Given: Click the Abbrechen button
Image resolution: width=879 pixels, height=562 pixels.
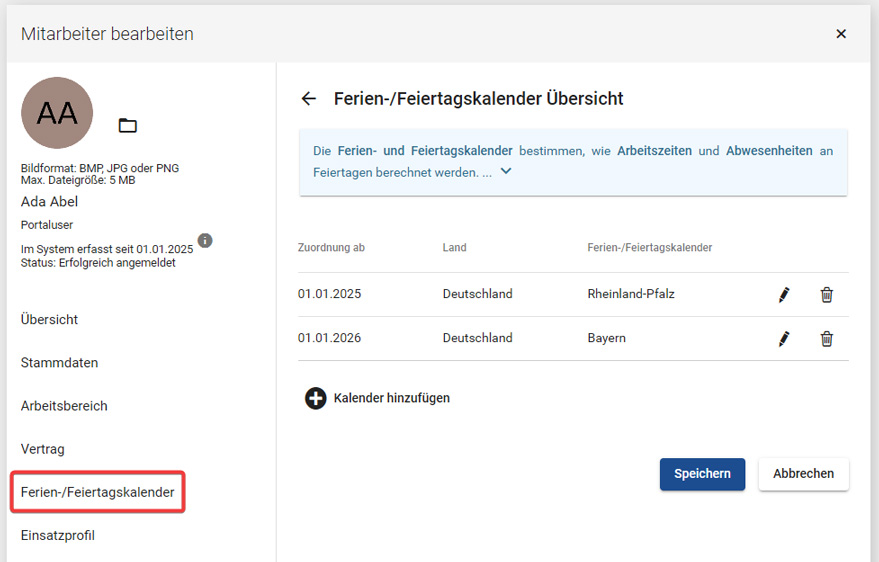Looking at the screenshot, I should click(803, 474).
